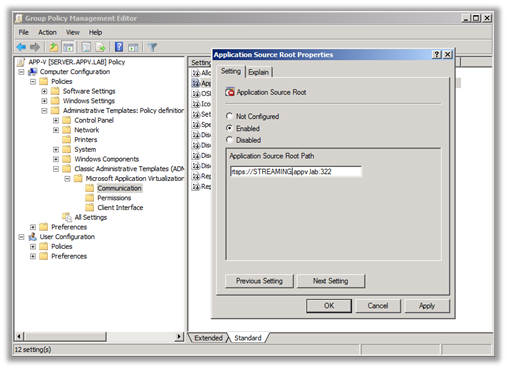
Task: Click the APP-V policy scroll icon at tree root
Action: (21, 62)
